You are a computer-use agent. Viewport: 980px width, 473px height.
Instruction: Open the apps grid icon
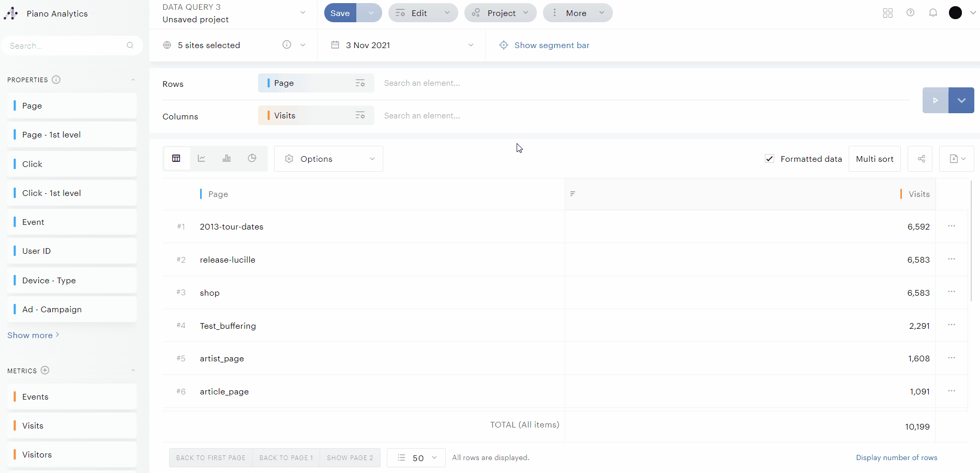pyautogui.click(x=888, y=13)
